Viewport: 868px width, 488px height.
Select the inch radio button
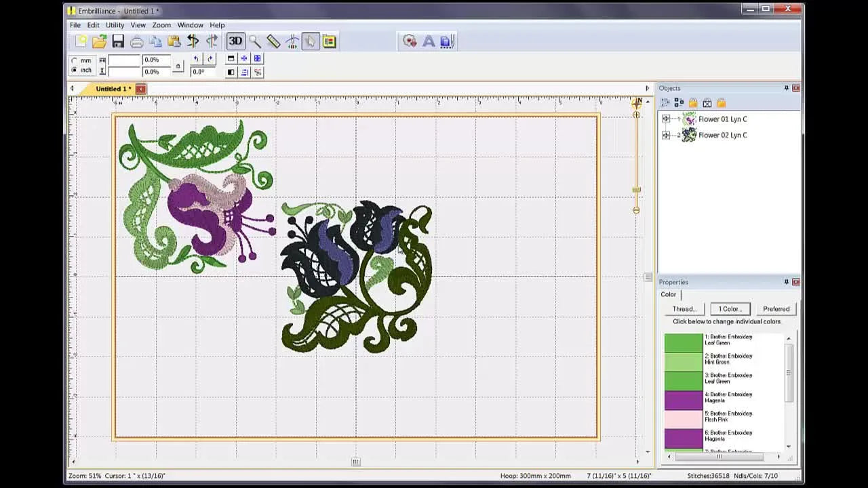pyautogui.click(x=75, y=70)
